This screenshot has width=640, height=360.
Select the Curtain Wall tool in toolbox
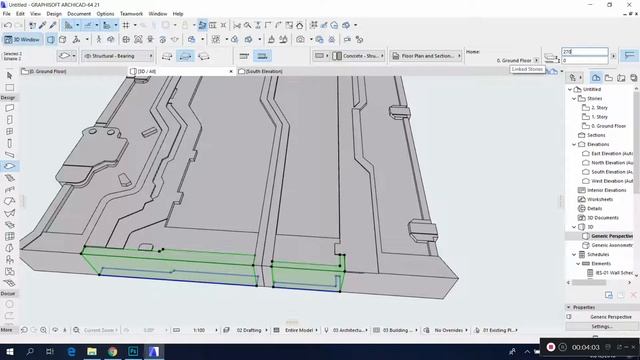9,236
